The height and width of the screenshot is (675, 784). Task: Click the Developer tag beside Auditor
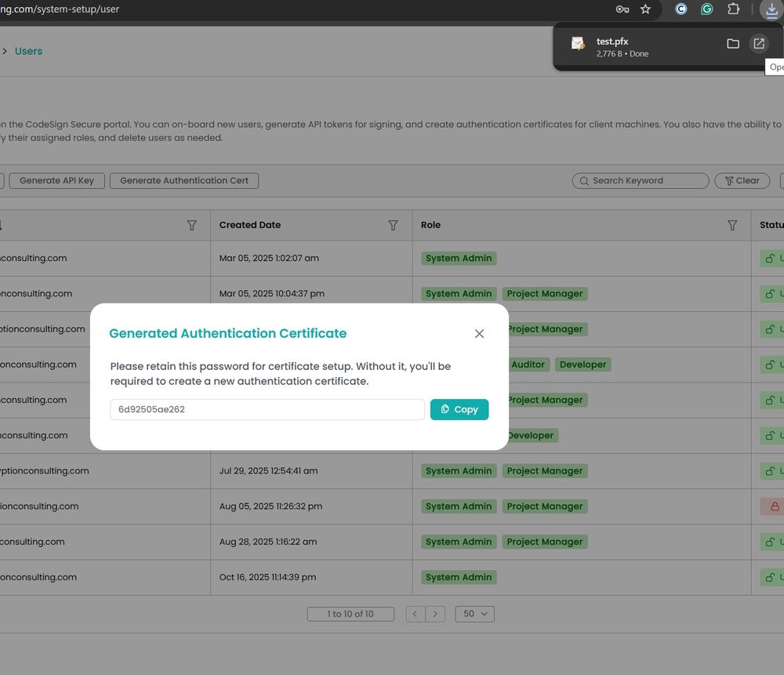(583, 365)
